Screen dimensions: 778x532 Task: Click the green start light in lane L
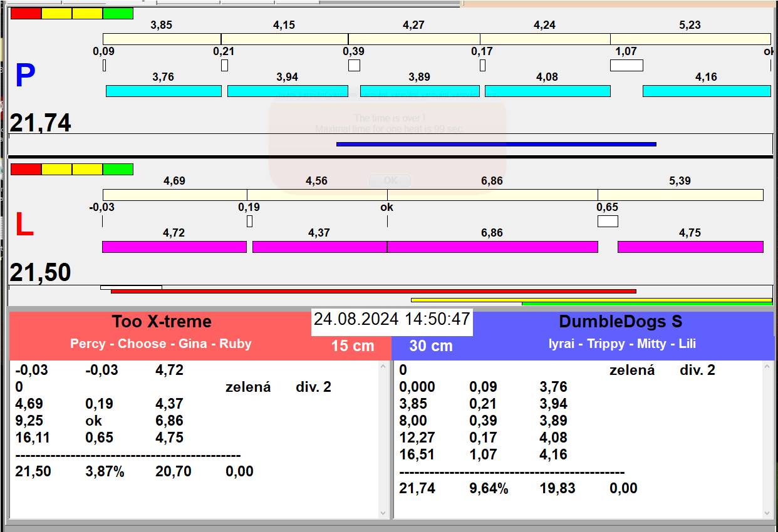click(118, 169)
